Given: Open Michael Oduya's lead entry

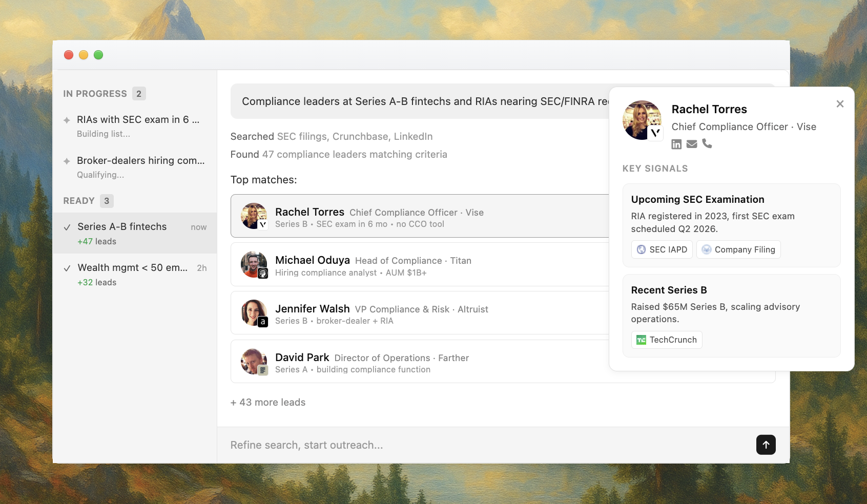Looking at the screenshot, I should click(x=410, y=265).
